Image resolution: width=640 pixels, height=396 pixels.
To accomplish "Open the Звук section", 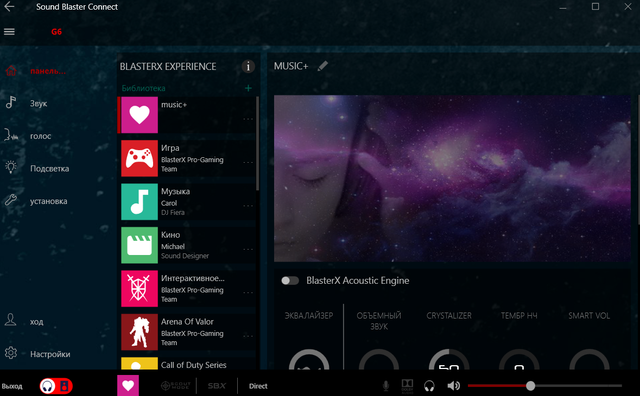I will 38,104.
